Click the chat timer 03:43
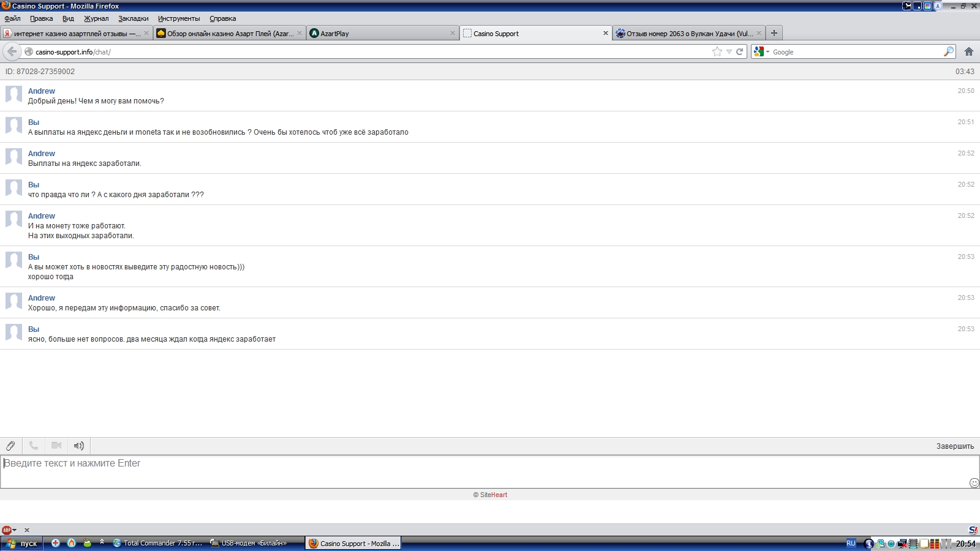This screenshot has width=980, height=551. [965, 72]
